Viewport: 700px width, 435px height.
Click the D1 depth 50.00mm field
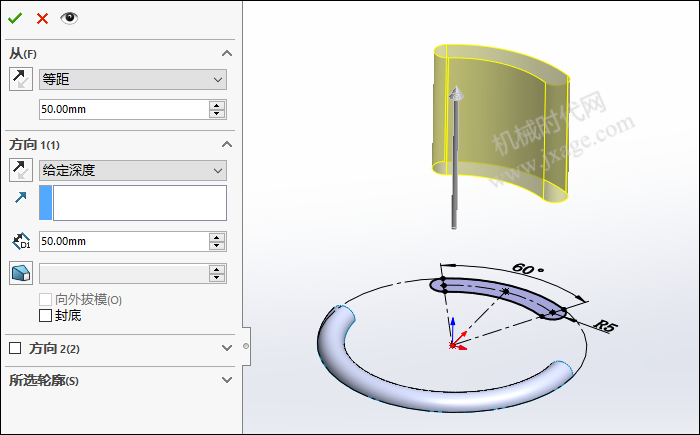(x=124, y=241)
